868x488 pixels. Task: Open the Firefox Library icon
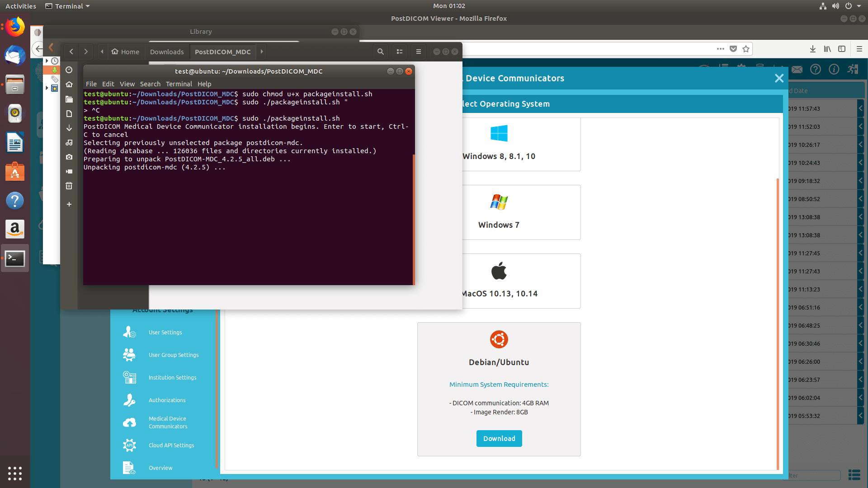(x=828, y=49)
